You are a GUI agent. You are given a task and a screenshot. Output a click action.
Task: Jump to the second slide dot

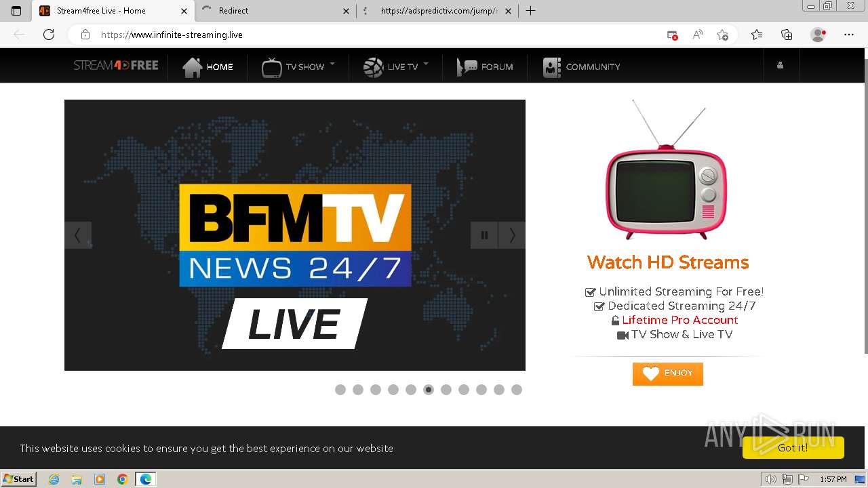click(358, 390)
